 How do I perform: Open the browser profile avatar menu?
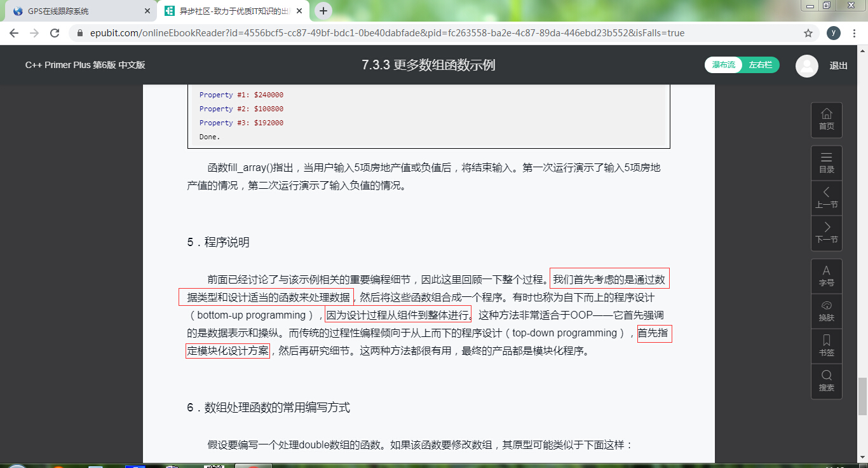[x=832, y=32]
